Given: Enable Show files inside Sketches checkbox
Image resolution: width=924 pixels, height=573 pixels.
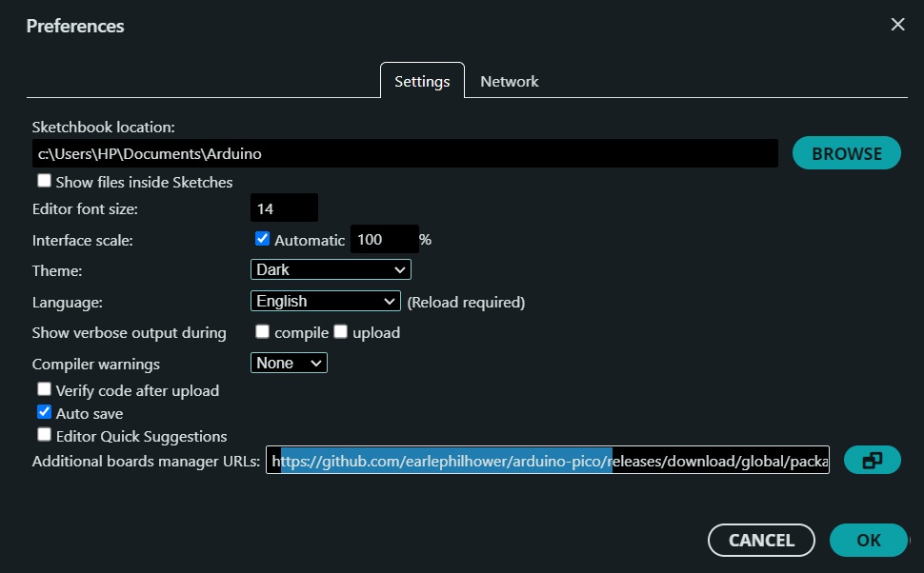Looking at the screenshot, I should [44, 181].
